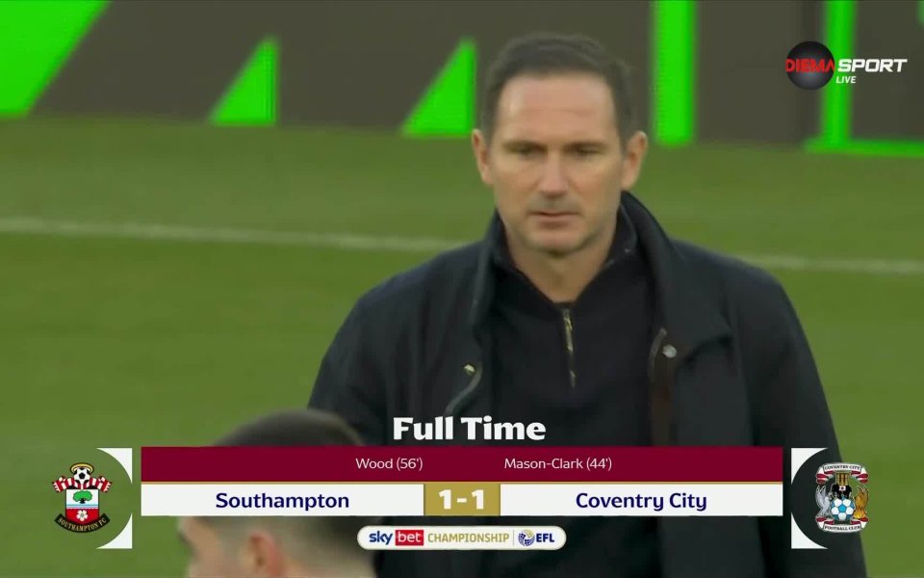The width and height of the screenshot is (924, 578).
Task: Click the Southampton FC crest
Action: 82,497
